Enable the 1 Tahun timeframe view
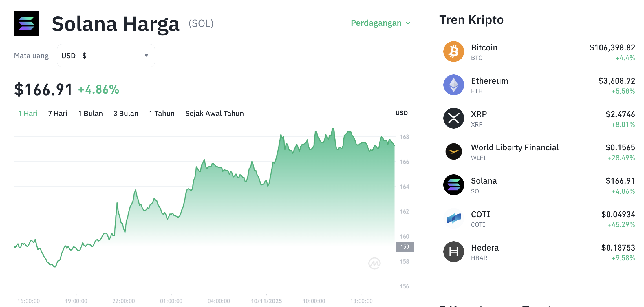This screenshot has width=644, height=307. [x=162, y=113]
